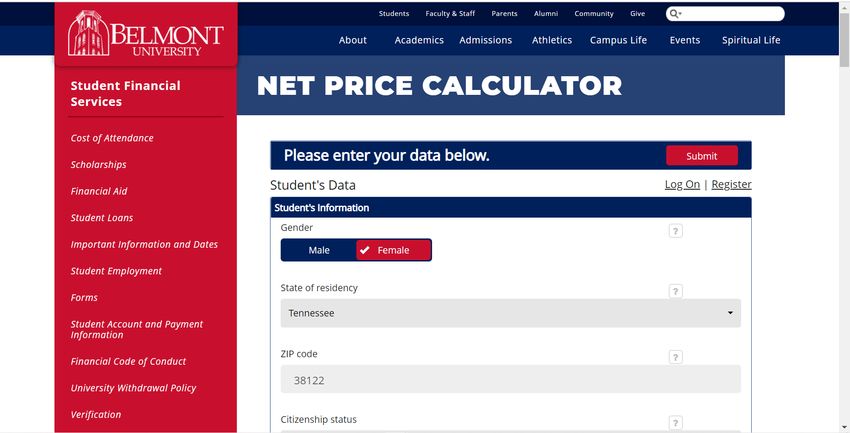Open Cost of Attendance sidebar link
Viewport: 850px width, 433px height.
tap(112, 138)
